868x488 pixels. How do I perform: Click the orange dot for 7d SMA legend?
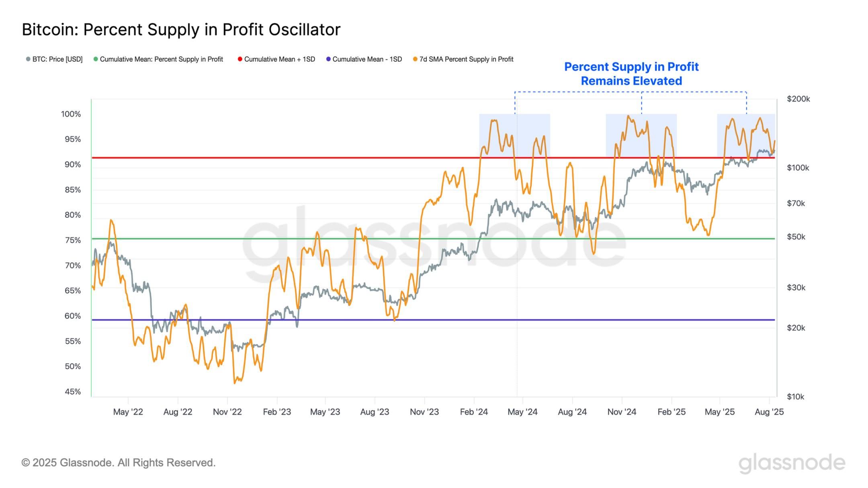coord(415,59)
